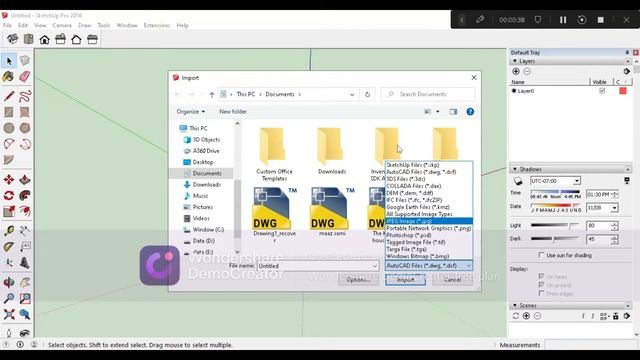Viewport: 640px width, 360px height.
Task: Select the Eraser tool
Action: click(24, 76)
